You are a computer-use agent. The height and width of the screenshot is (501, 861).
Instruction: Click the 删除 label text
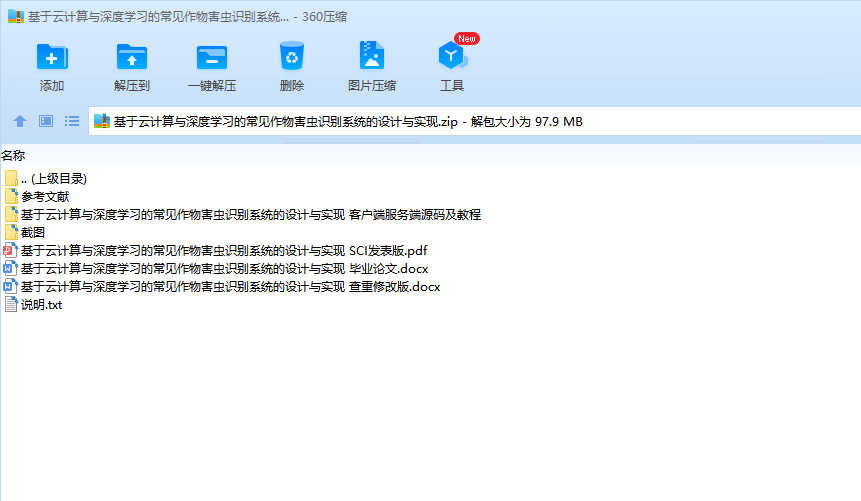click(292, 86)
